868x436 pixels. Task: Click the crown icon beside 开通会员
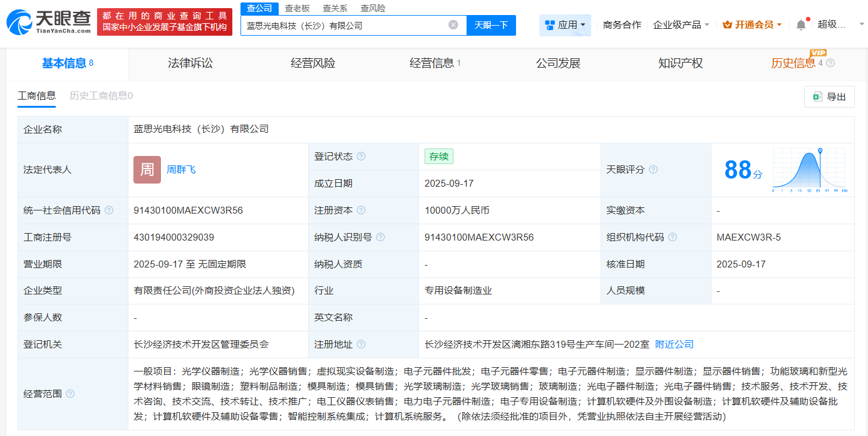tap(726, 23)
